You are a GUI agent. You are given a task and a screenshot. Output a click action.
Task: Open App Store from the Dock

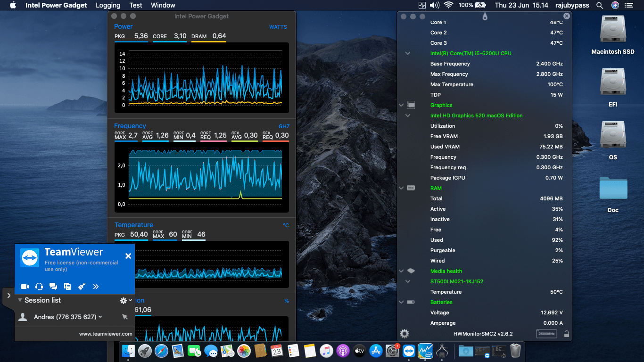coord(376,351)
